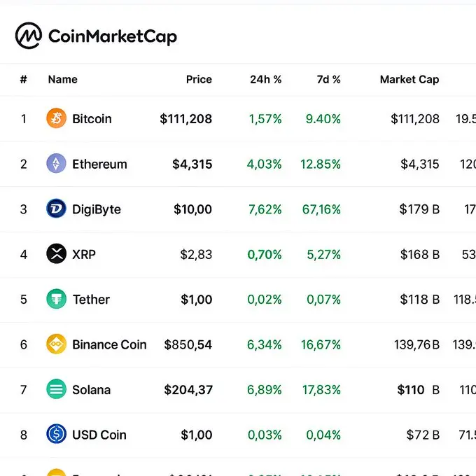Open the Binance Coin name link

(x=109, y=344)
